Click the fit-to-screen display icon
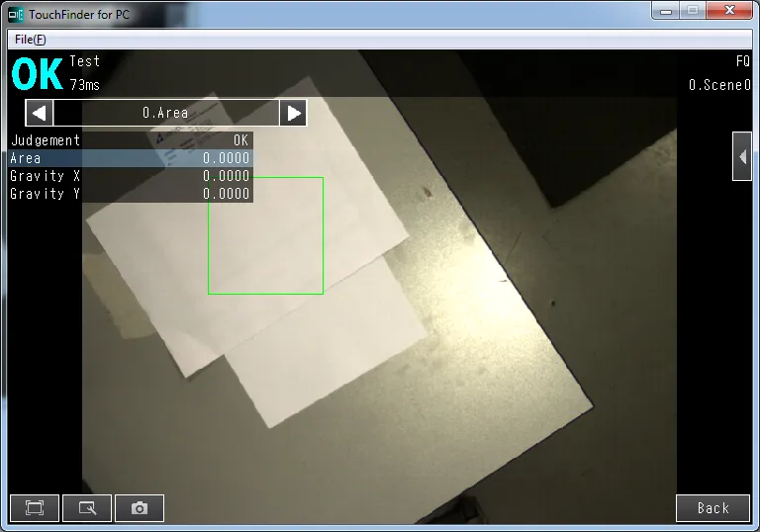 tap(35, 508)
